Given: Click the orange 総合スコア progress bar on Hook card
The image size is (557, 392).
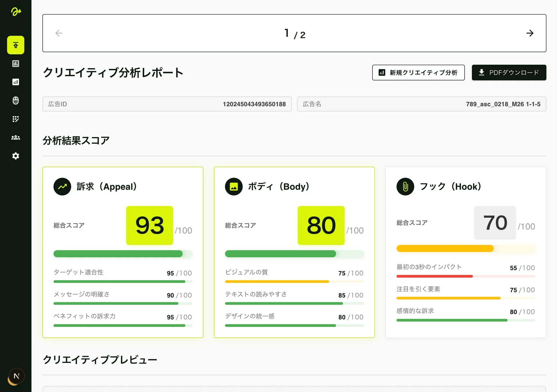Looking at the screenshot, I should tap(445, 249).
